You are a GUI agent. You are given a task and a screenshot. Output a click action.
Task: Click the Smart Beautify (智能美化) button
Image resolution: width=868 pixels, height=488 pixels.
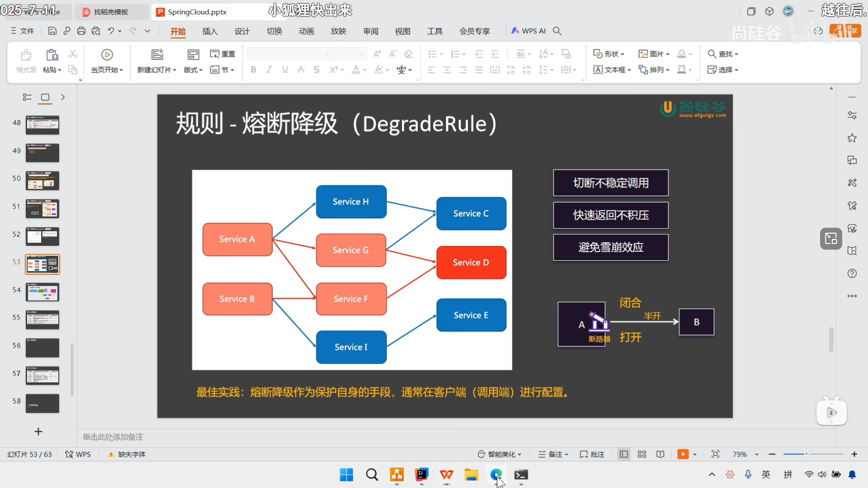(x=500, y=454)
